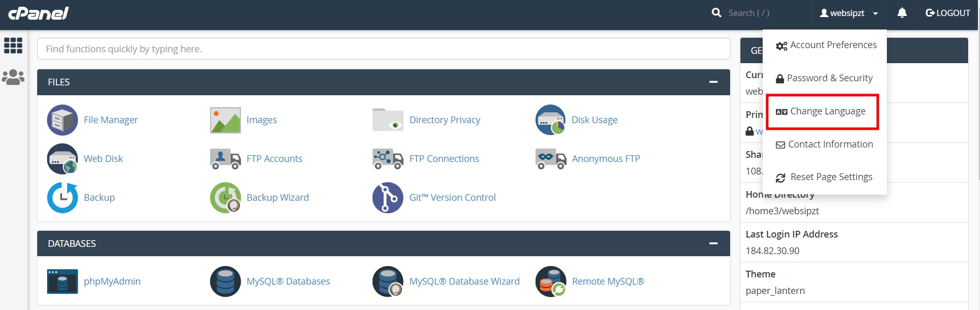Open the File Manager icon
Viewport: 980px width, 310px height.
tap(63, 120)
